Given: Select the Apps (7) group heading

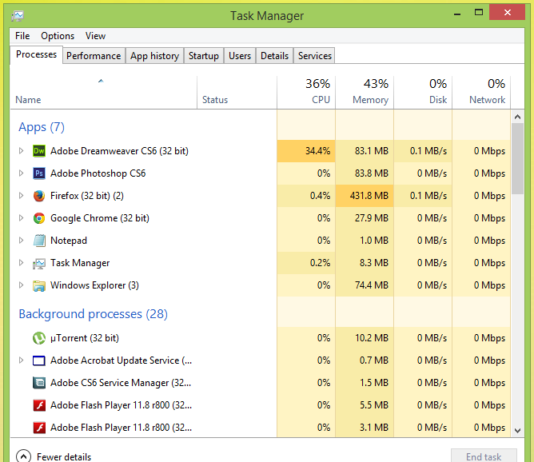Looking at the screenshot, I should pos(42,127).
